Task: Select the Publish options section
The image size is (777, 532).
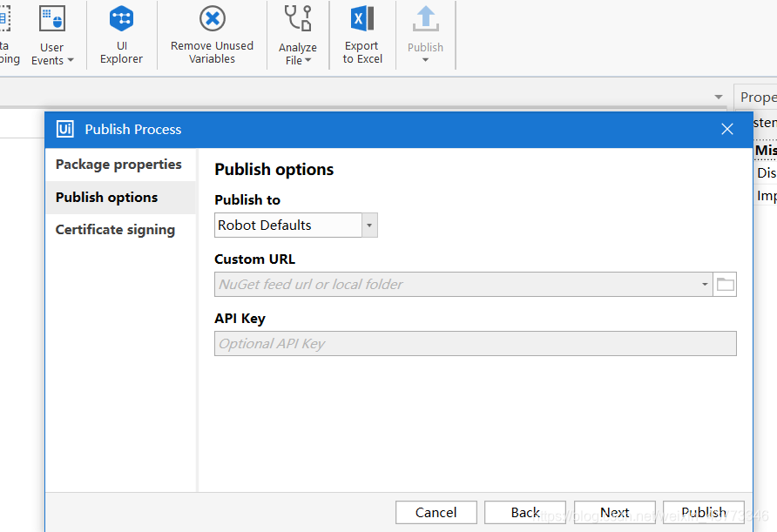Action: pyautogui.click(x=106, y=197)
